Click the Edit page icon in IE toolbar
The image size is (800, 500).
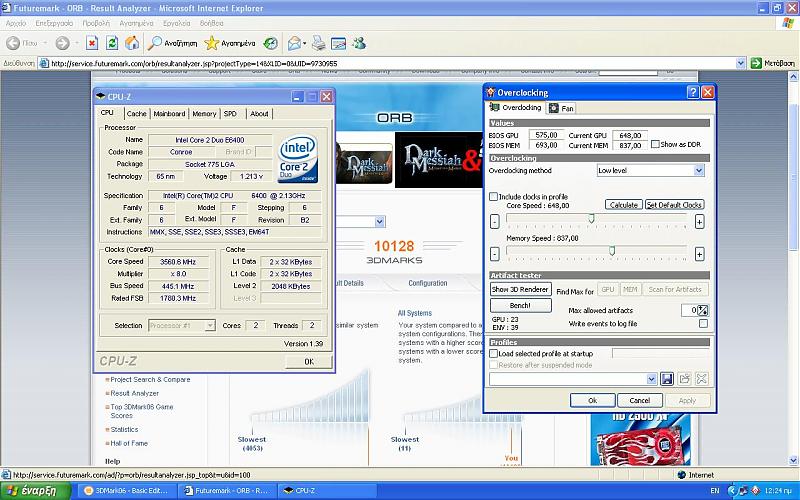point(338,43)
